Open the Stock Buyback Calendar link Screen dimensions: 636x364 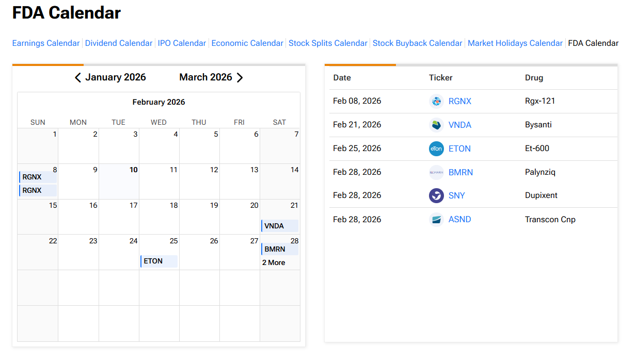pos(418,43)
